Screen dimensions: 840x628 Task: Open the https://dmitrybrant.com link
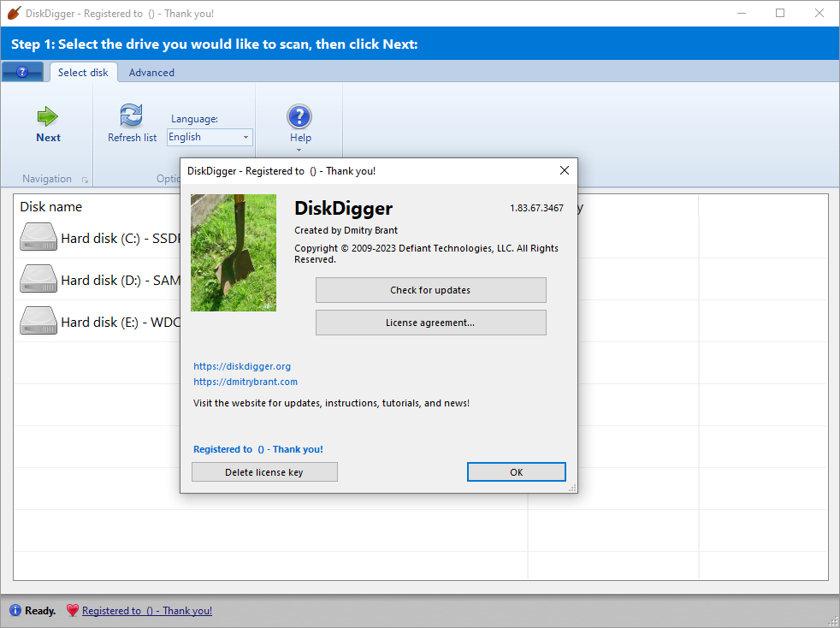point(245,382)
